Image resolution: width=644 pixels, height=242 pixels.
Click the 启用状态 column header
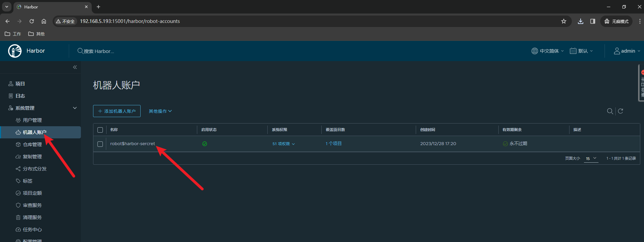(x=209, y=130)
